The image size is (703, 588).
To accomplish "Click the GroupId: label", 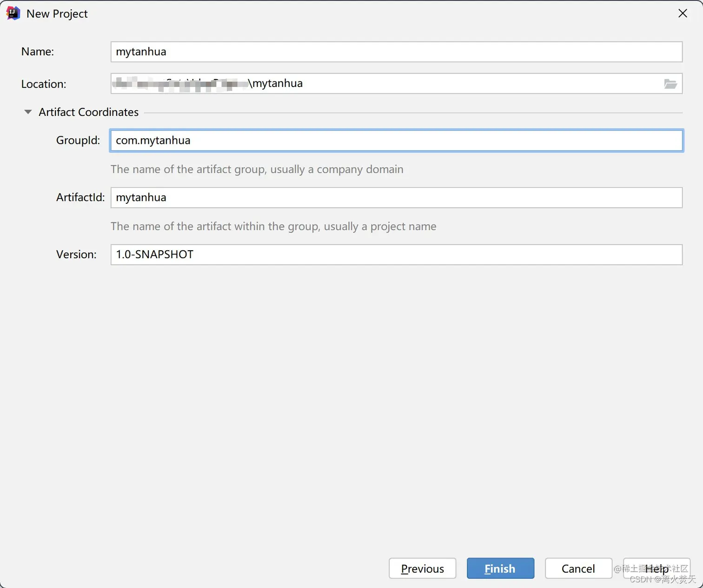I will pos(78,140).
